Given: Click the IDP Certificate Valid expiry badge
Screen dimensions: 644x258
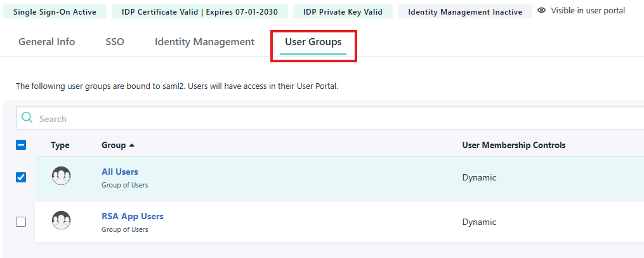Looking at the screenshot, I should click(199, 11).
